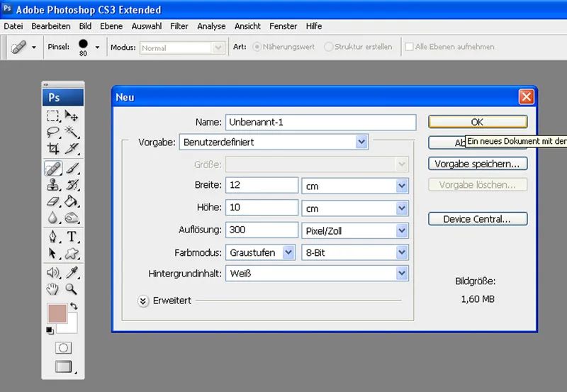The image size is (567, 392).
Task: Open the Pixel/Zoll resolution unit dropdown
Action: (355, 230)
